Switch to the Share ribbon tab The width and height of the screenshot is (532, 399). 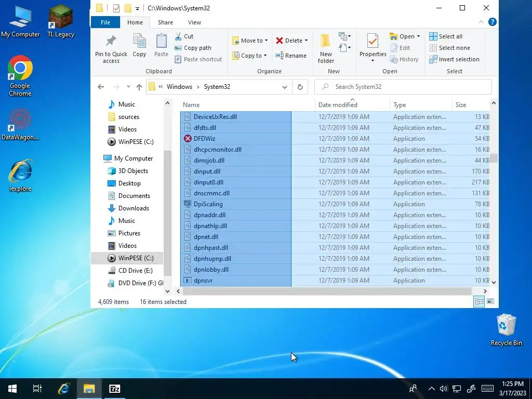(165, 22)
